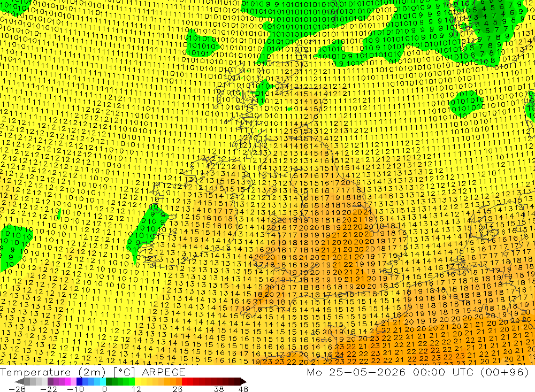Click the date "25-05-2026"

[x=367, y=372]
